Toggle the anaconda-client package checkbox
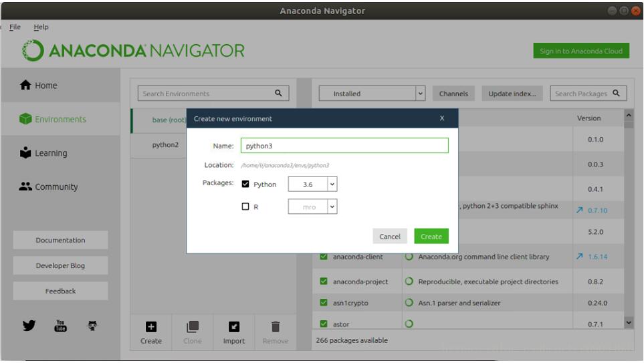The width and height of the screenshot is (644, 363). 324,257
